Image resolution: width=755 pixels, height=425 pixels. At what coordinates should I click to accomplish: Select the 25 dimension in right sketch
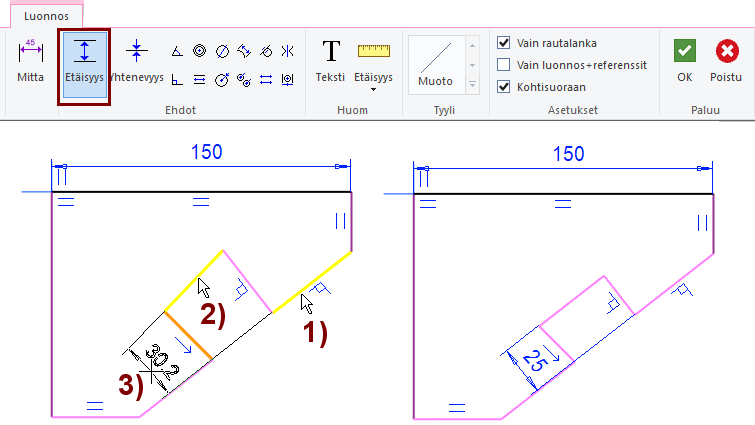pos(534,360)
